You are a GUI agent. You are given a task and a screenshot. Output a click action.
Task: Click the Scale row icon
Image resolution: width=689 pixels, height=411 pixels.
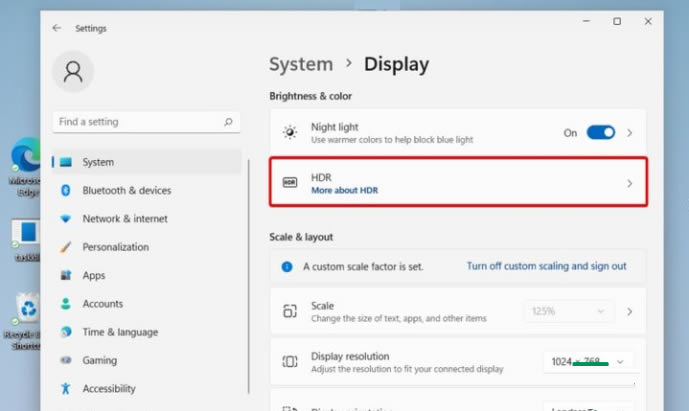[290, 311]
